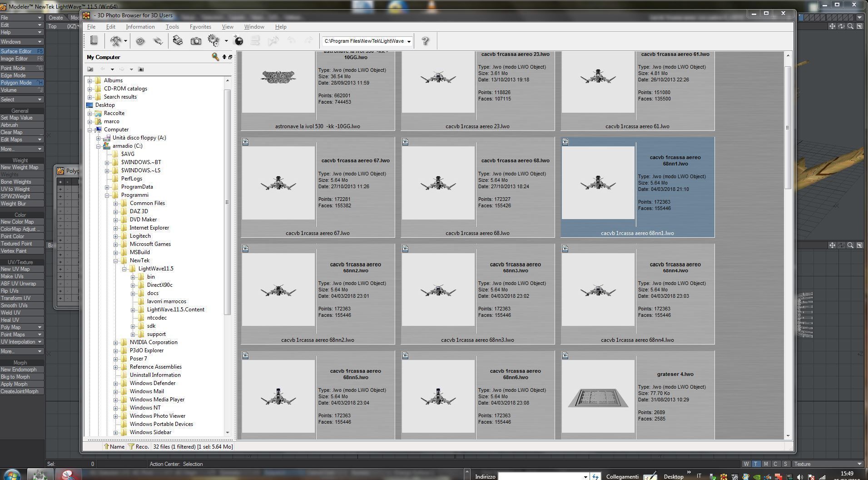Image resolution: width=868 pixels, height=480 pixels.
Task: Open the gears icon dropdown arrow
Action: [x=226, y=41]
